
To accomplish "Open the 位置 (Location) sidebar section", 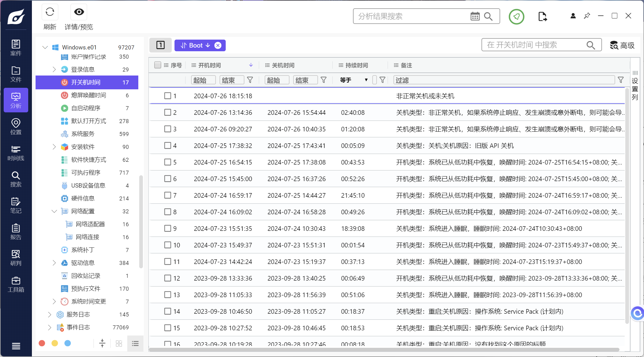I will (16, 127).
